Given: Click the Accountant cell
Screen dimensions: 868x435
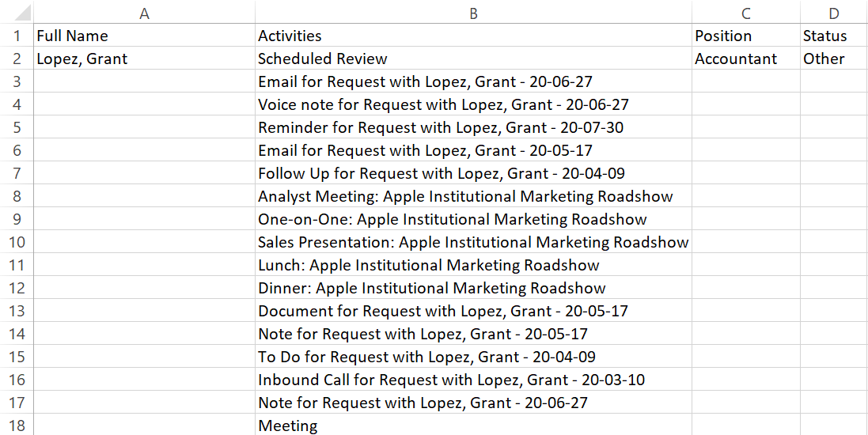Looking at the screenshot, I should 745,59.
